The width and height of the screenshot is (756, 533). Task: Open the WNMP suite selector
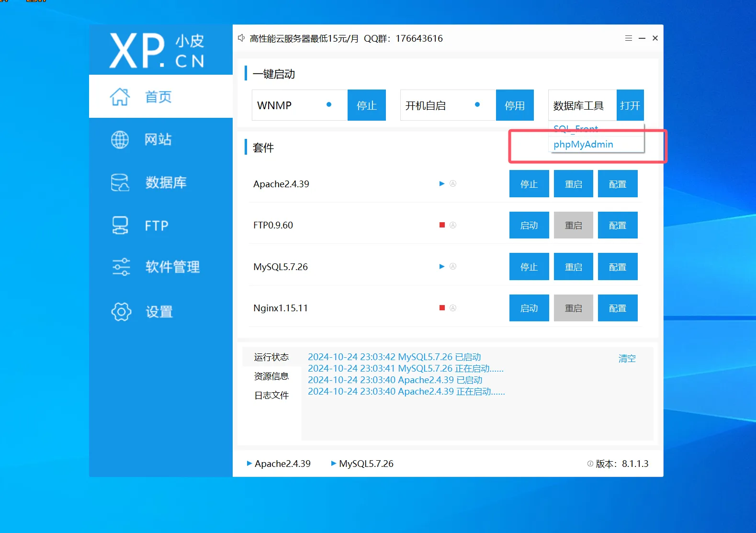300,105
